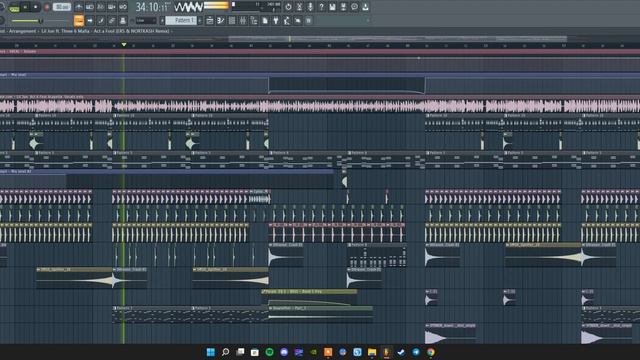Open the Pattern 1 selector
This screenshot has height=360, width=640.
(x=181, y=20)
